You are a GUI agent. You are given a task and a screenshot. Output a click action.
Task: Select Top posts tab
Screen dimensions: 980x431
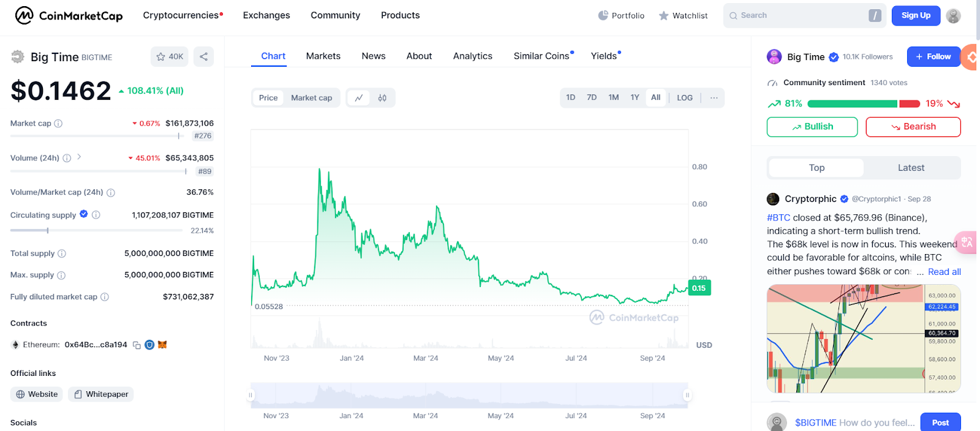point(816,168)
